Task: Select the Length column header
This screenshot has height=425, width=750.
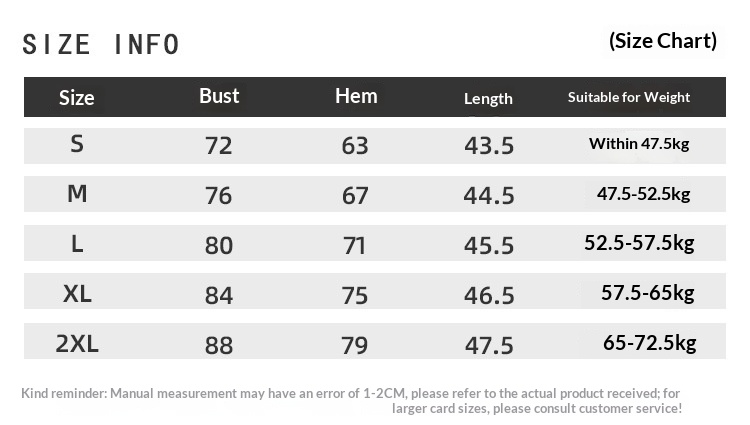Action: pos(488,98)
